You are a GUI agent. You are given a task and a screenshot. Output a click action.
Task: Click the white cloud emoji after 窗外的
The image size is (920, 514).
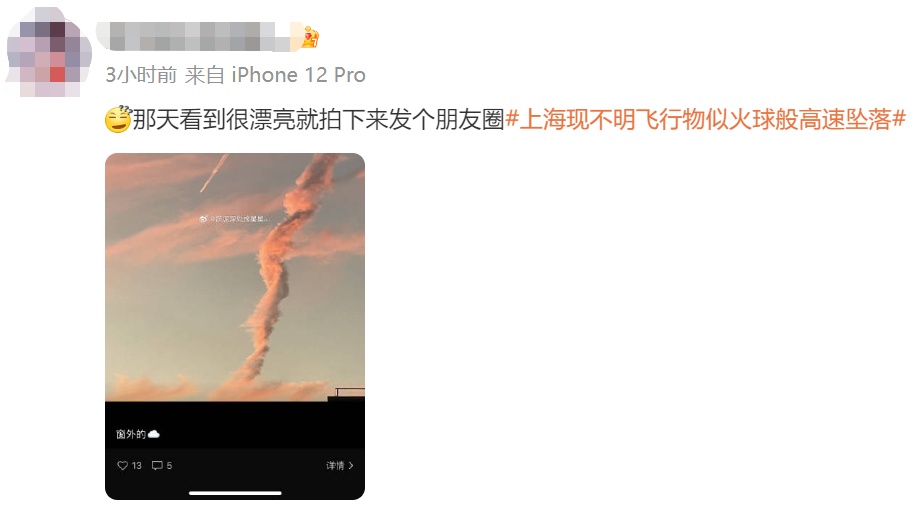(x=154, y=434)
